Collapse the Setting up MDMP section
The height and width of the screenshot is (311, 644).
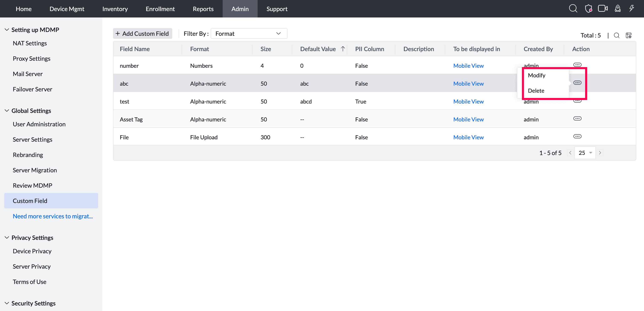pos(7,29)
